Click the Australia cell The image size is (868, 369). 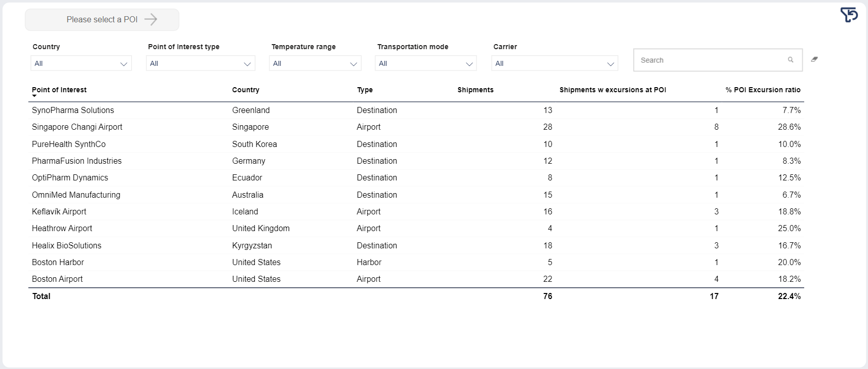coord(248,195)
